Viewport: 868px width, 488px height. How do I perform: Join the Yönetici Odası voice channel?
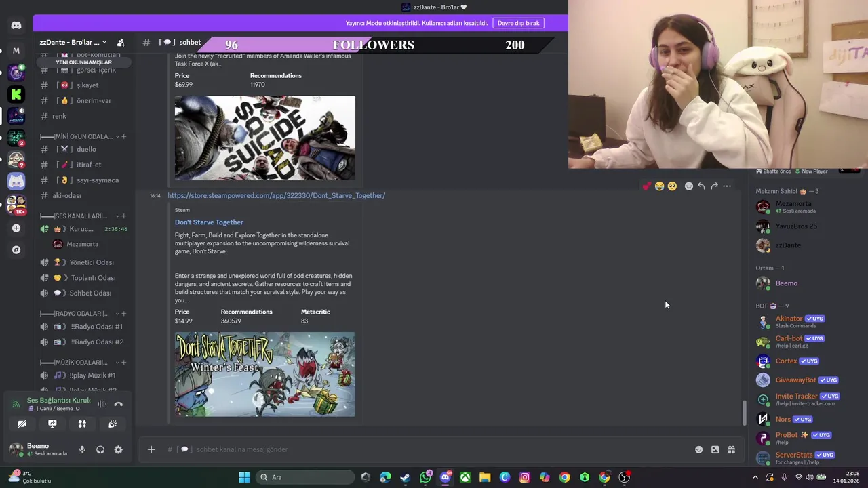(83, 262)
